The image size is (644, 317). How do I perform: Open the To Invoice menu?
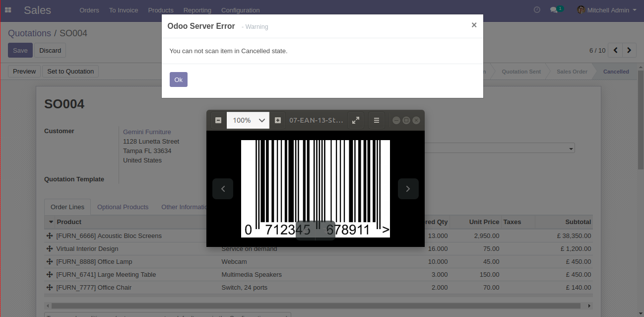(x=124, y=10)
